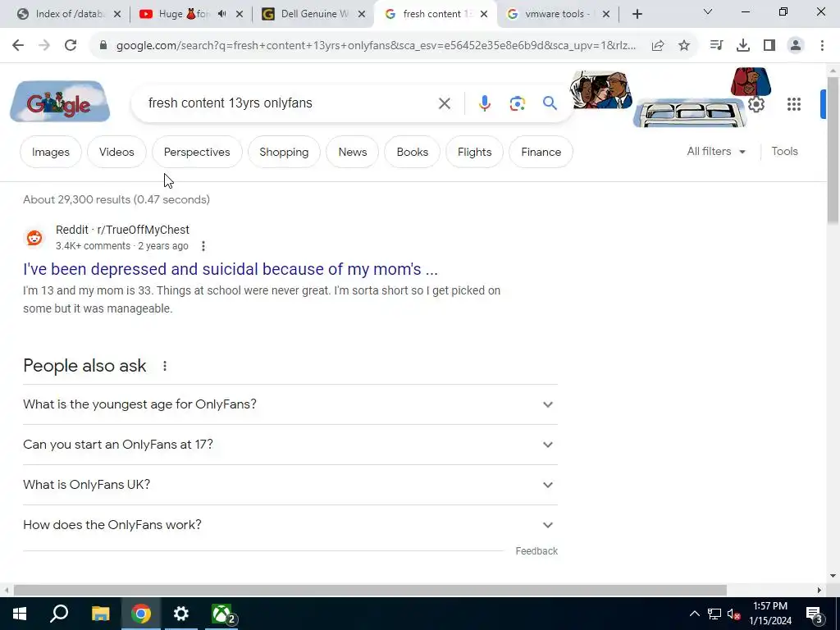Open the r/TrueOffMyChest Reddit result title
840x630 pixels.
231,269
